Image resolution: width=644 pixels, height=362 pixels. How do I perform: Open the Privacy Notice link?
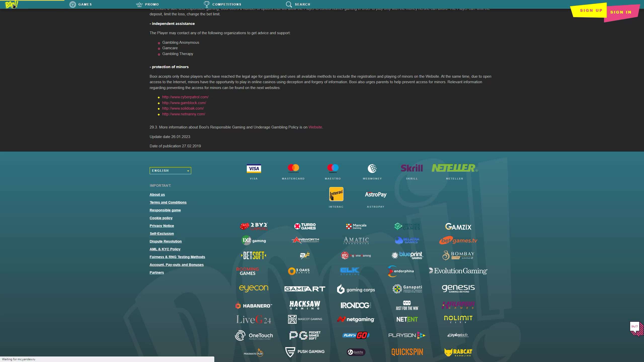[x=162, y=226]
